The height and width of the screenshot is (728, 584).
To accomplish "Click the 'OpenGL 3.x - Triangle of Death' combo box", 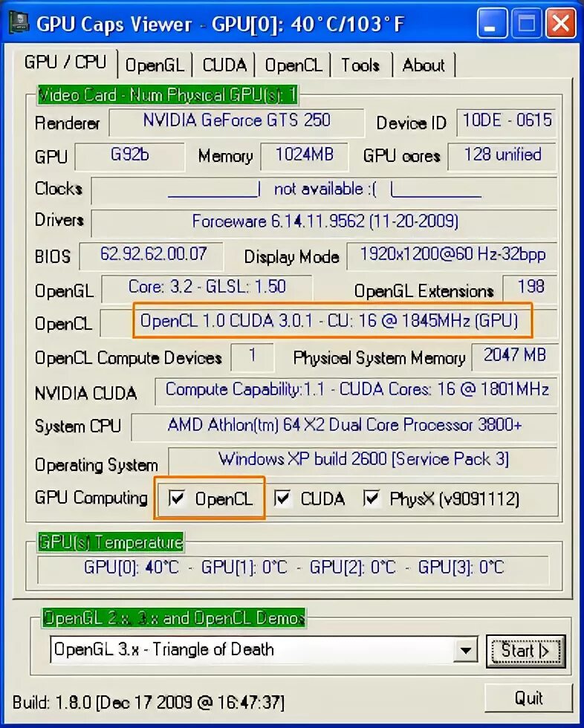I will pos(264,650).
